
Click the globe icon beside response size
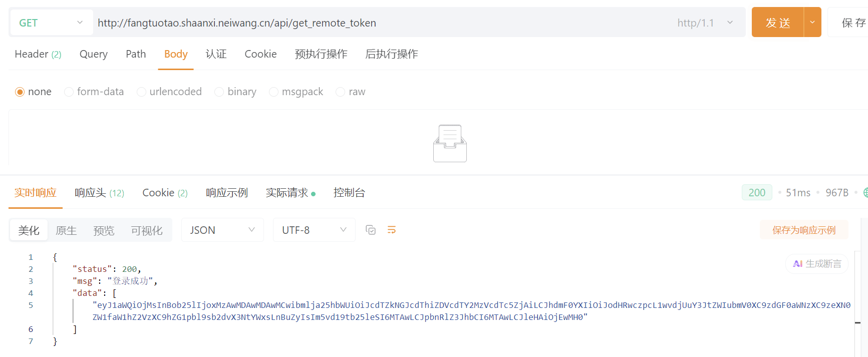click(865, 193)
